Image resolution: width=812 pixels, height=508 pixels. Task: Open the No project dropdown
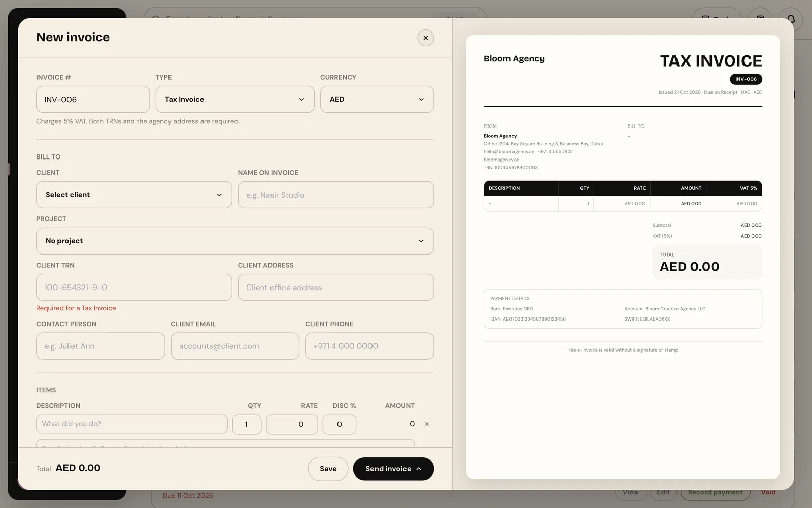(235, 241)
